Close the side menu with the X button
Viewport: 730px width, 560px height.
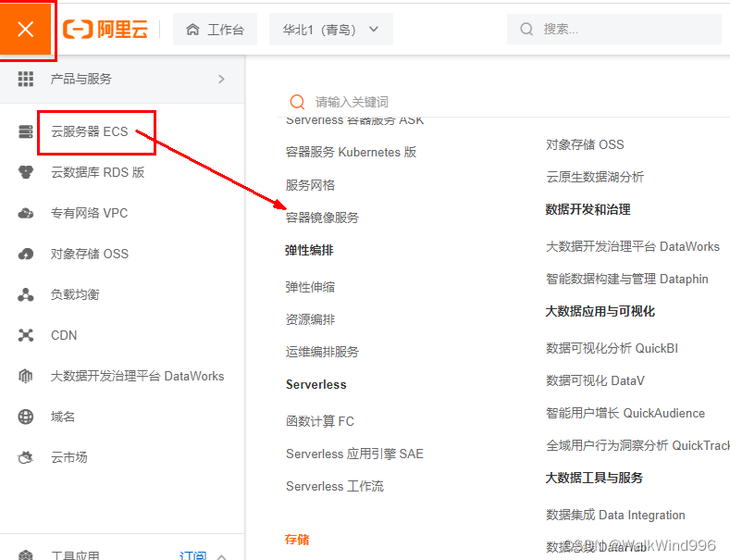25,29
